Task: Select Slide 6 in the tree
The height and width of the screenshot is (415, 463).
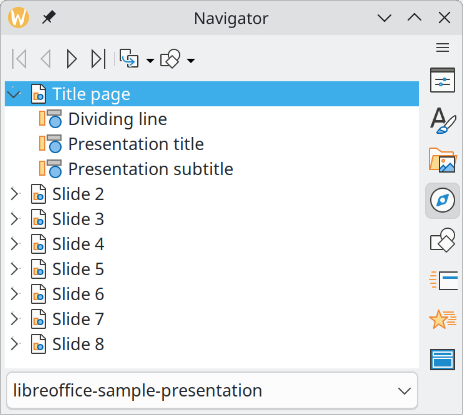Action: click(78, 294)
